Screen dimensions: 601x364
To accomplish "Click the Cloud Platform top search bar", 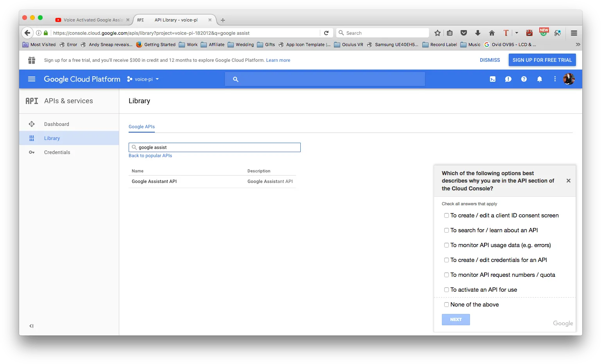I will [325, 79].
